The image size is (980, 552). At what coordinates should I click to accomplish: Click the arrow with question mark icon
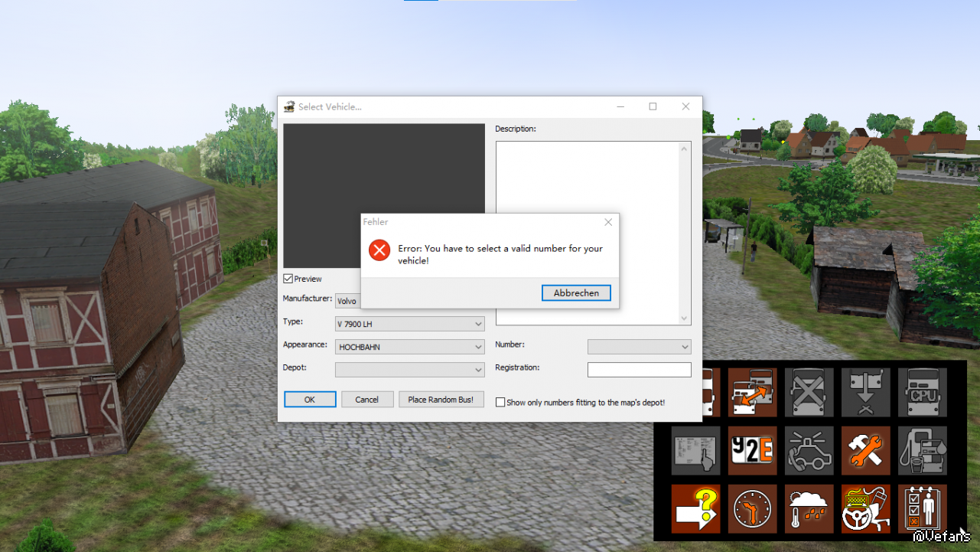pos(695,508)
